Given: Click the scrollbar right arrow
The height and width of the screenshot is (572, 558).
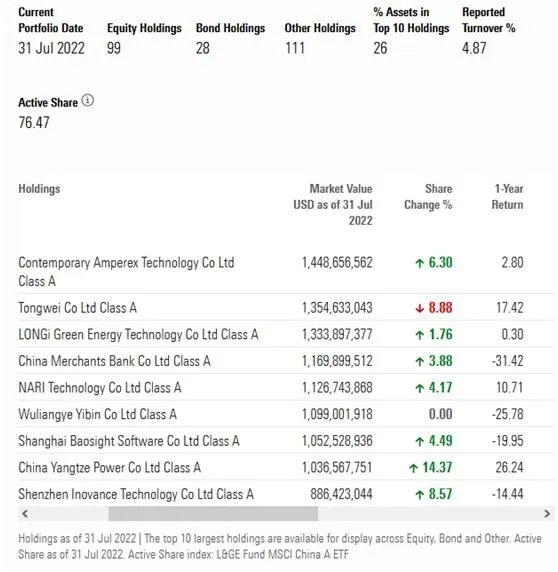Looking at the screenshot, I should [x=547, y=514].
